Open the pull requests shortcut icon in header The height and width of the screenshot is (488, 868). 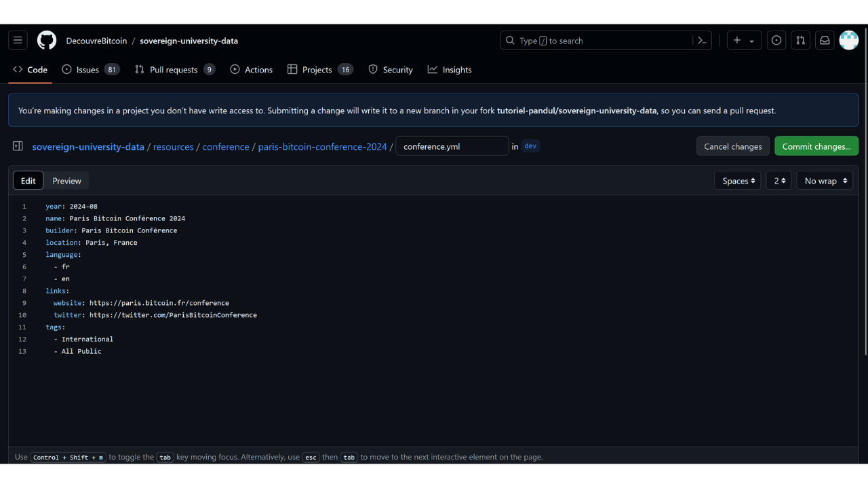pos(801,41)
